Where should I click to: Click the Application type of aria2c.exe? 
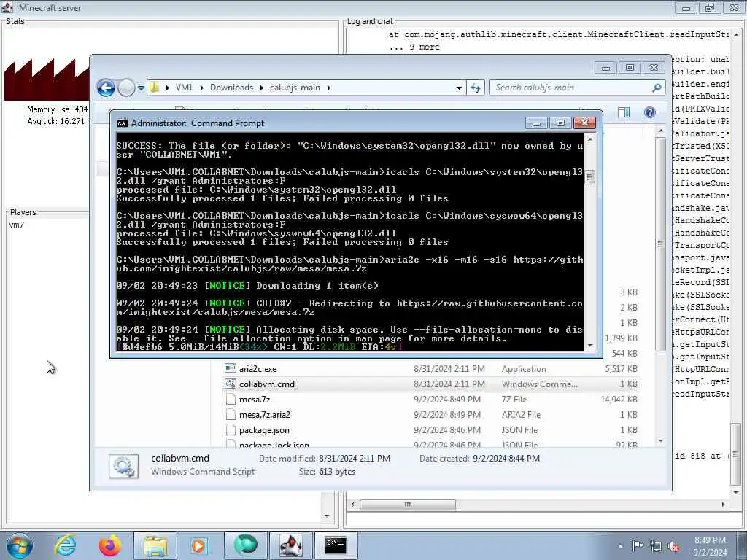pyautogui.click(x=524, y=368)
